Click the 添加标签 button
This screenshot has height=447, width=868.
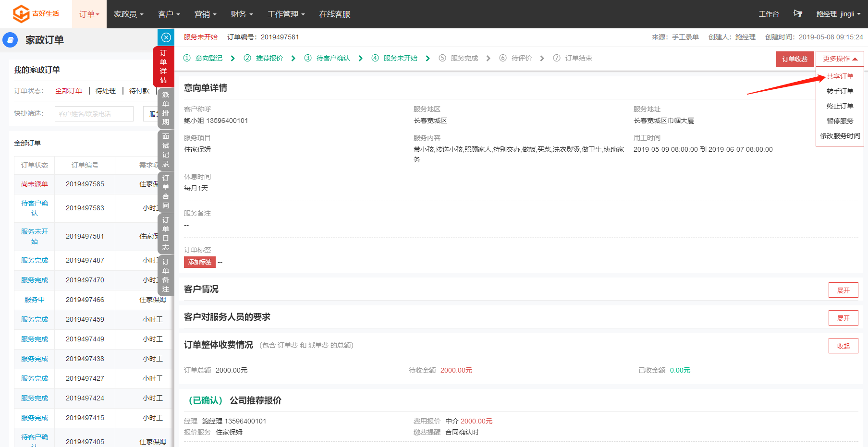point(200,262)
